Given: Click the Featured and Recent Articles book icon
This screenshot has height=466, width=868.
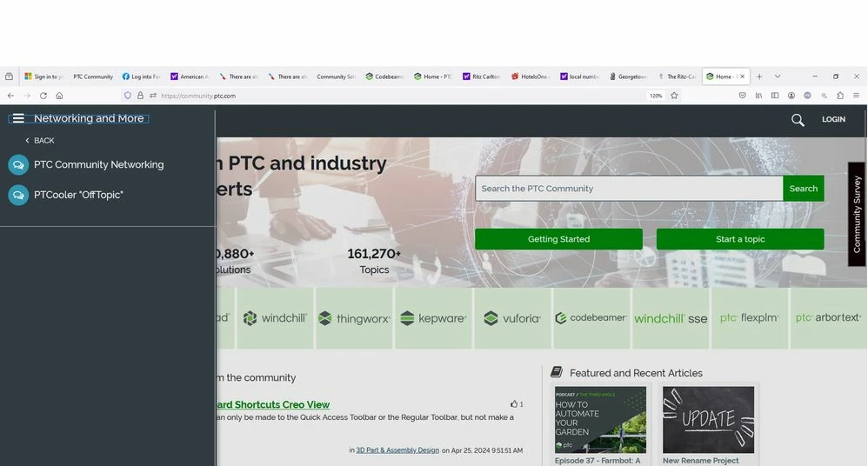Looking at the screenshot, I should (x=557, y=372).
